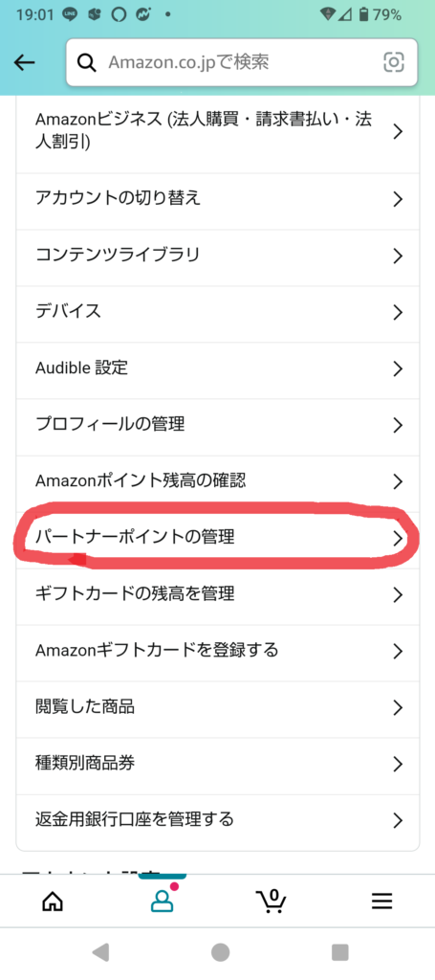Screen dimensions: 435x980
Task: Open コンテンツライブラリ entry
Action: (x=218, y=256)
